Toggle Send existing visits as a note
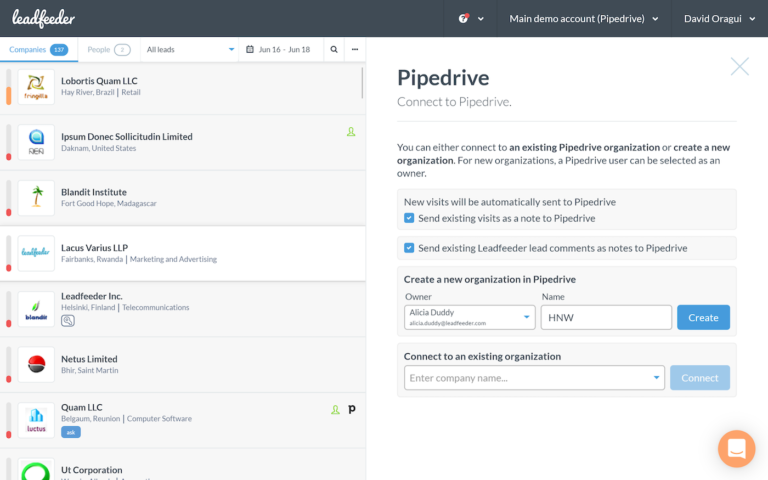The image size is (768, 480). (409, 218)
